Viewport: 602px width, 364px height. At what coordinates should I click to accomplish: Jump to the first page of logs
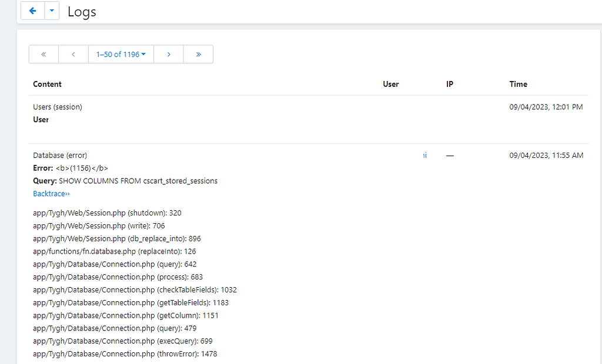44,54
